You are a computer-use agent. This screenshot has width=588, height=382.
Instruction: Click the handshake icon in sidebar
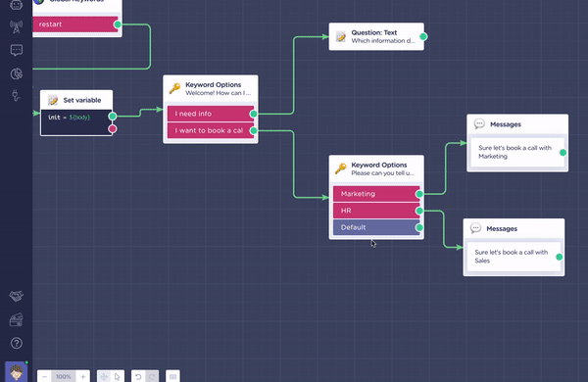tap(16, 296)
